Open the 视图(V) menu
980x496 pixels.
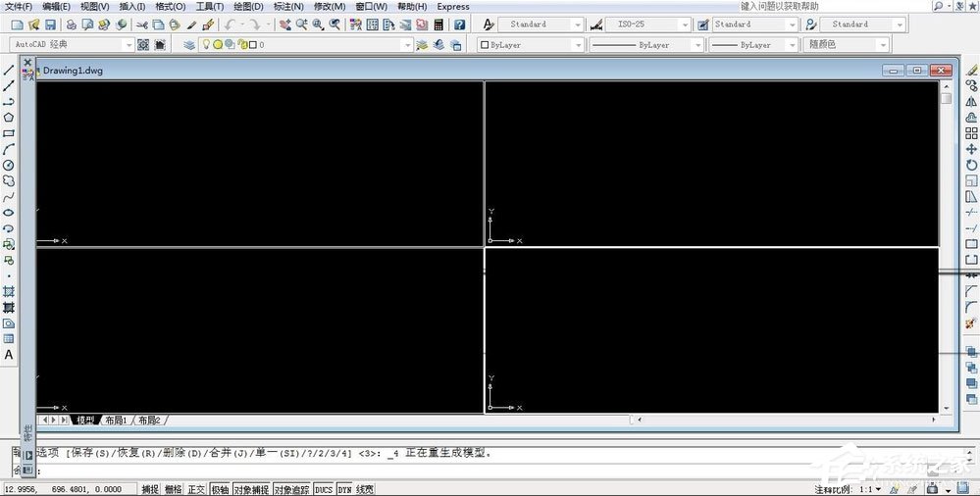[x=94, y=6]
